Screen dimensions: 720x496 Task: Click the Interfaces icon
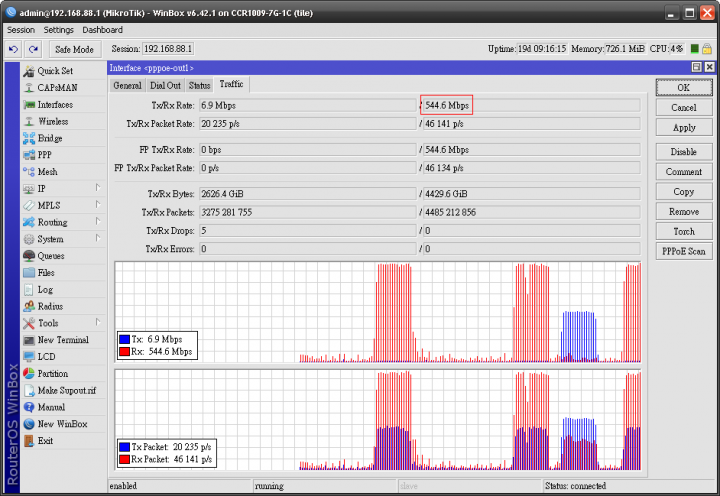point(29,105)
